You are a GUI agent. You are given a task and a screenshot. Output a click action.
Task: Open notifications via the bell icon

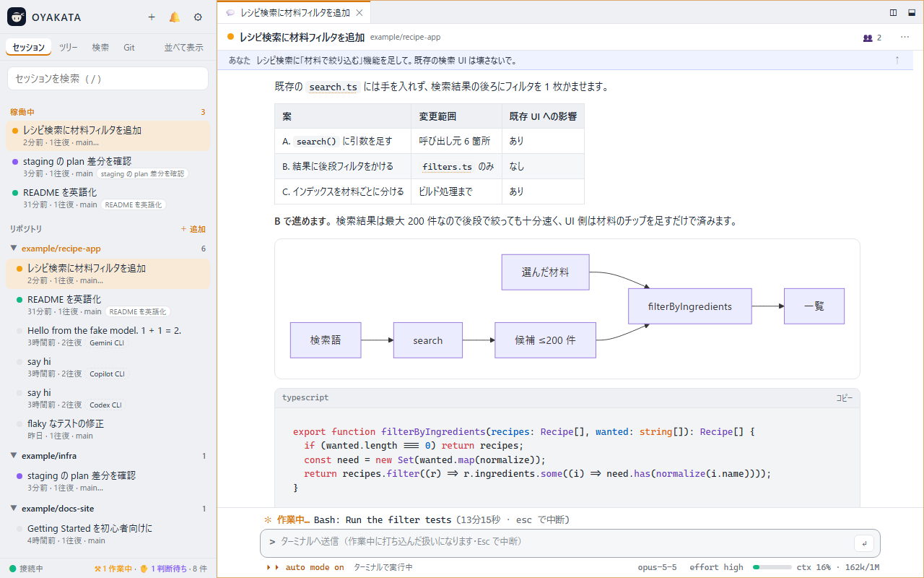[x=175, y=17]
